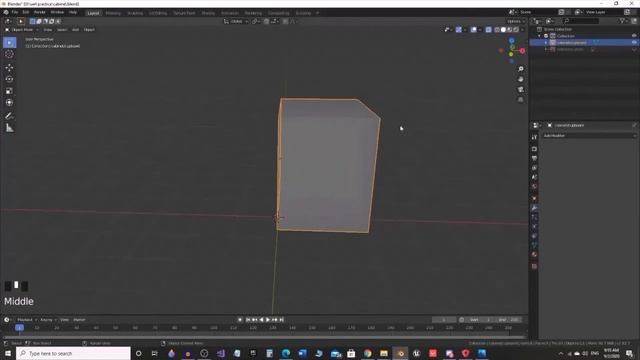640x360 pixels.
Task: Open Physics properties tab icon
Action: 534,227
